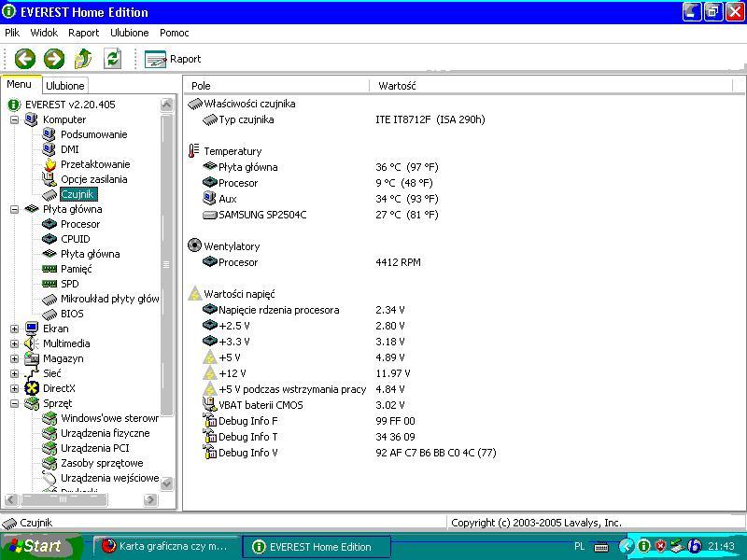Open the Widok menu
The width and height of the screenshot is (747, 560).
(44, 33)
